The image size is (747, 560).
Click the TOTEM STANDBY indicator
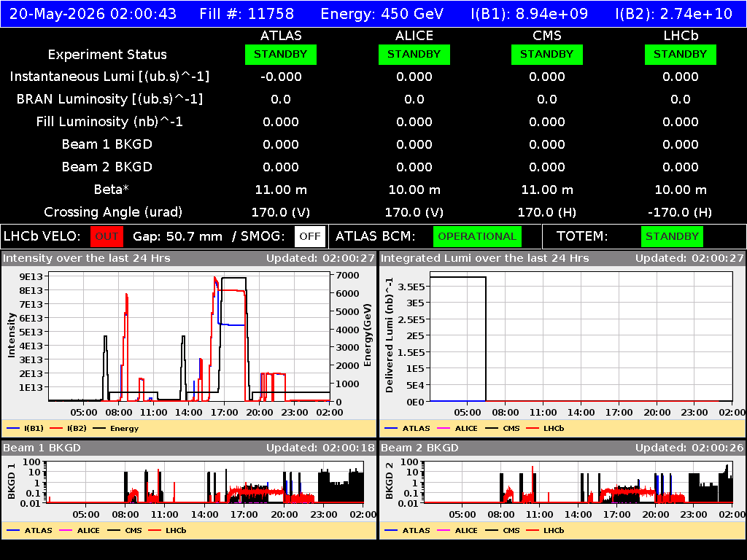pyautogui.click(x=672, y=236)
